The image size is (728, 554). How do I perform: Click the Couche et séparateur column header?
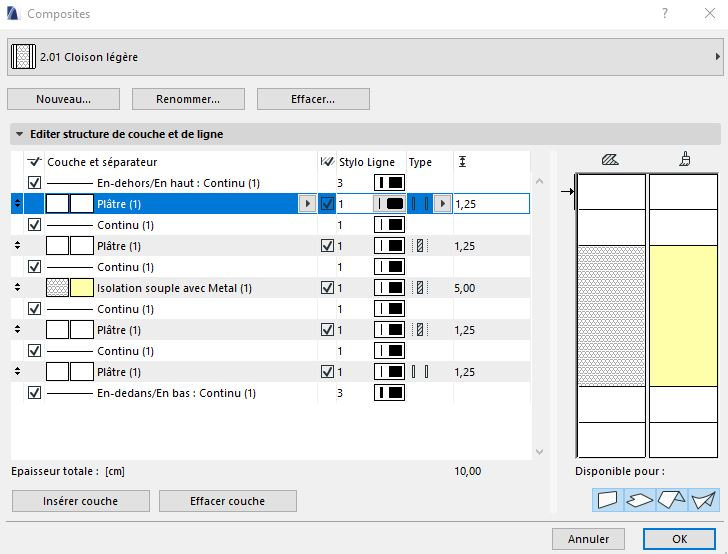pyautogui.click(x=102, y=162)
